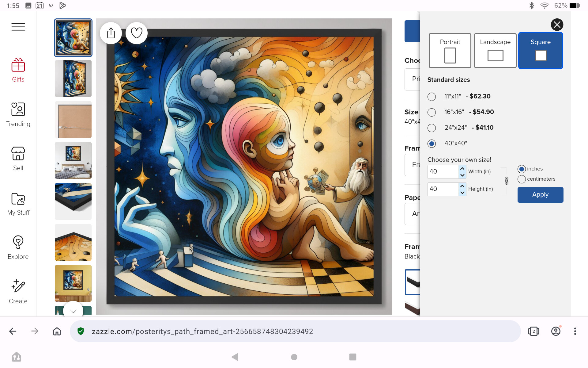Apply the custom size
588x368 pixels.
tap(540, 195)
